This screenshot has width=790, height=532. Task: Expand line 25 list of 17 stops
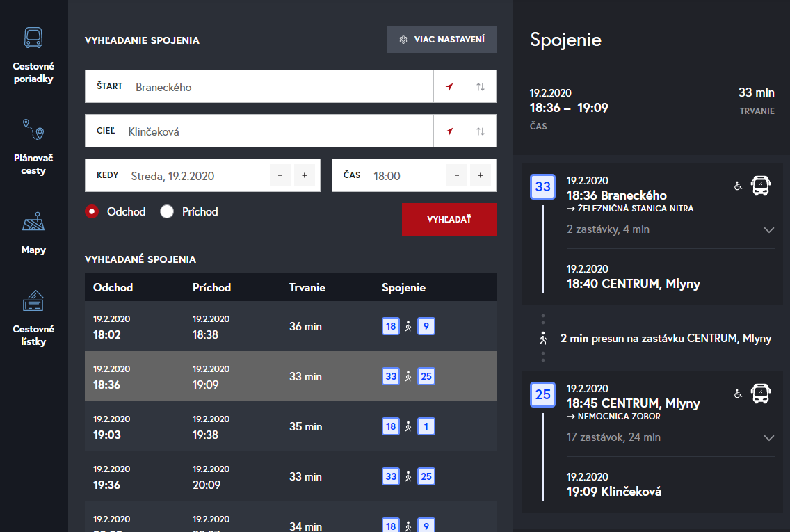click(768, 437)
